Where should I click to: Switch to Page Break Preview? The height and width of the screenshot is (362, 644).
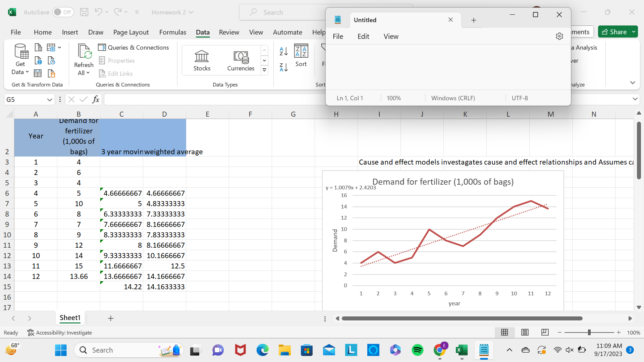tap(545, 332)
